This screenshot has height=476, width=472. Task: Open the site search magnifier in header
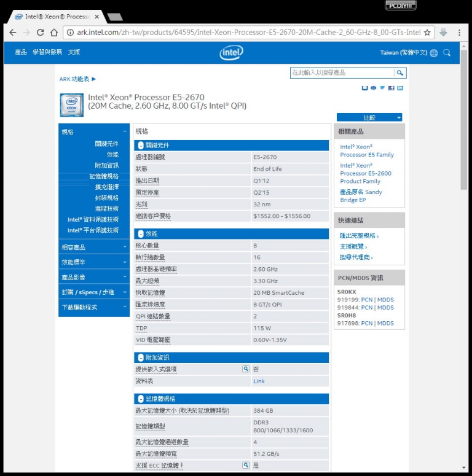click(x=447, y=53)
